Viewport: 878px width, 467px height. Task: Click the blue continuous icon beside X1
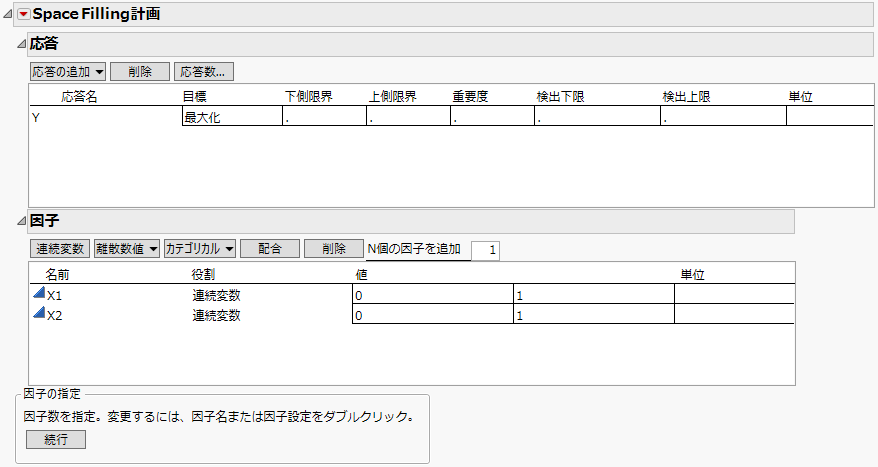point(39,292)
